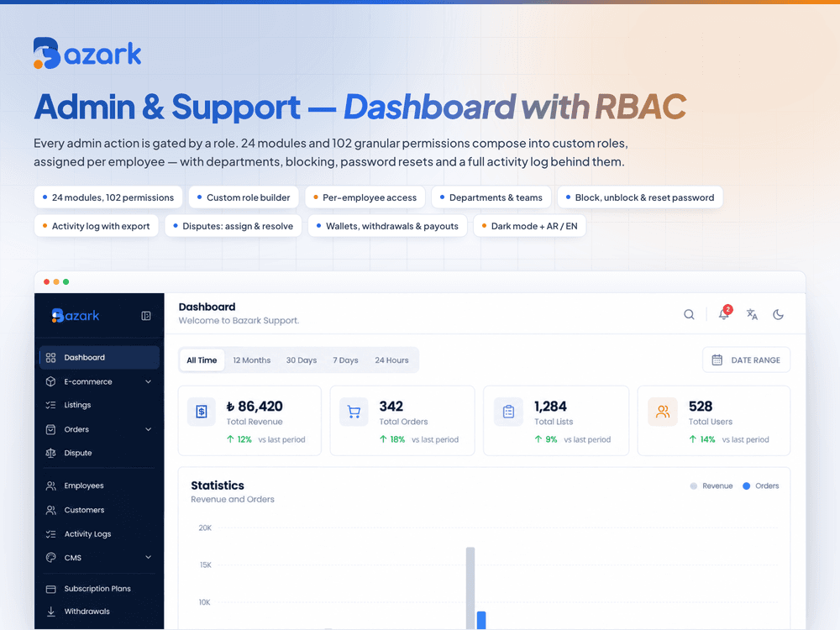Image resolution: width=840 pixels, height=630 pixels.
Task: Click the 'Activity log with export' chip
Action: 97,226
